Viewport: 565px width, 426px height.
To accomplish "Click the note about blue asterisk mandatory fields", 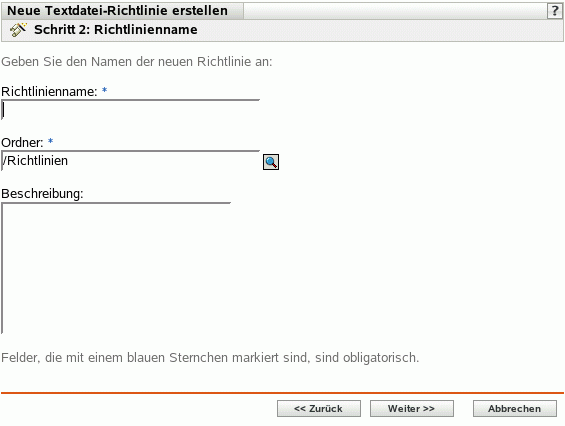I will (210, 358).
